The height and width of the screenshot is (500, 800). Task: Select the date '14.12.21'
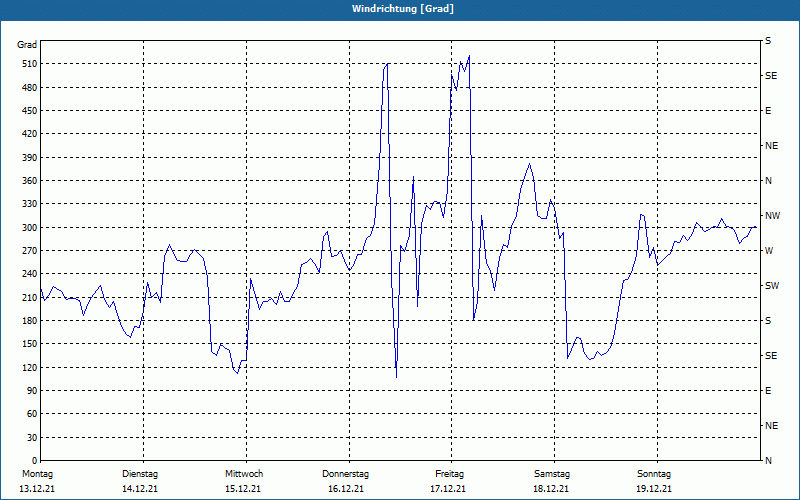[140, 489]
